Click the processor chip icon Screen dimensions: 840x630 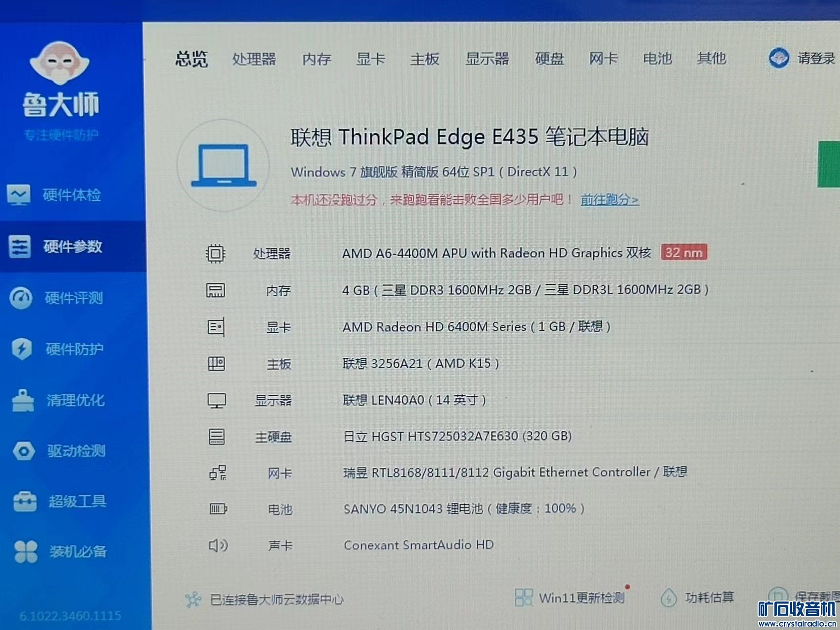215,253
